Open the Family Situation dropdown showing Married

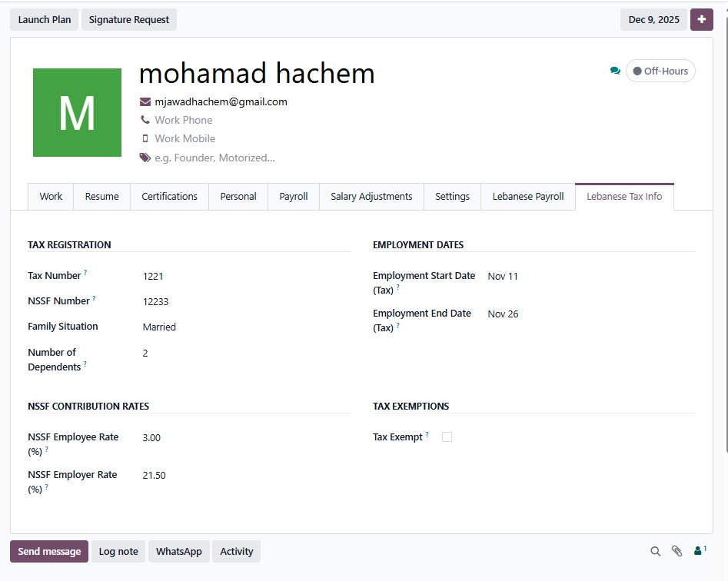point(231,327)
